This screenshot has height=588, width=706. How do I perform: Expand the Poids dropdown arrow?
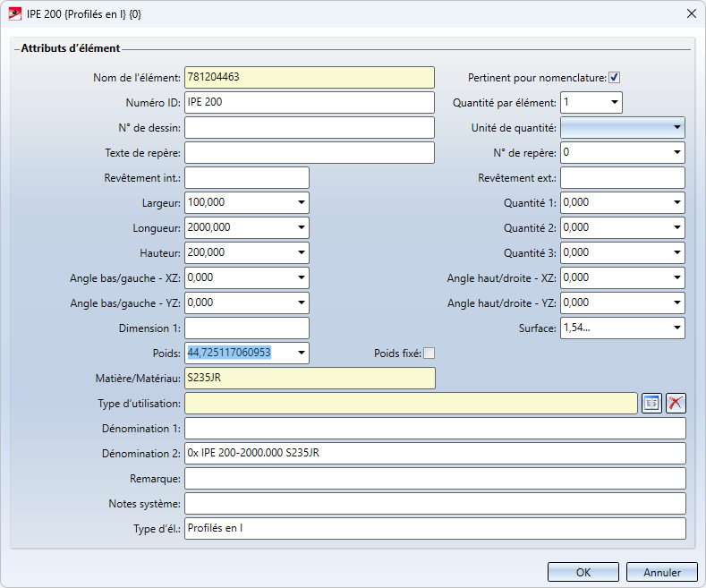click(301, 354)
